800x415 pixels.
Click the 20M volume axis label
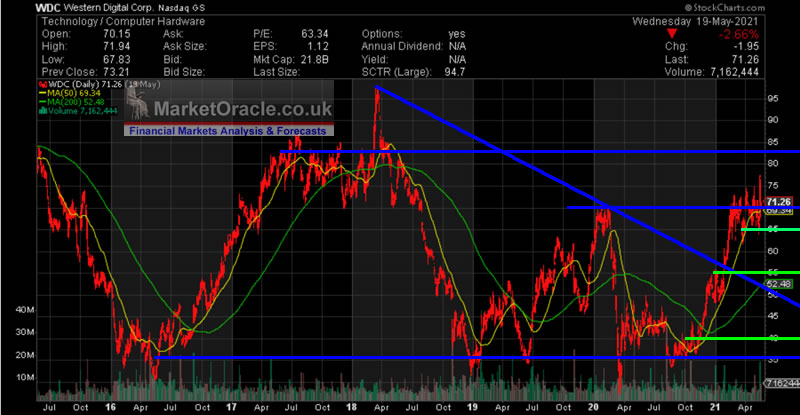pos(24,355)
